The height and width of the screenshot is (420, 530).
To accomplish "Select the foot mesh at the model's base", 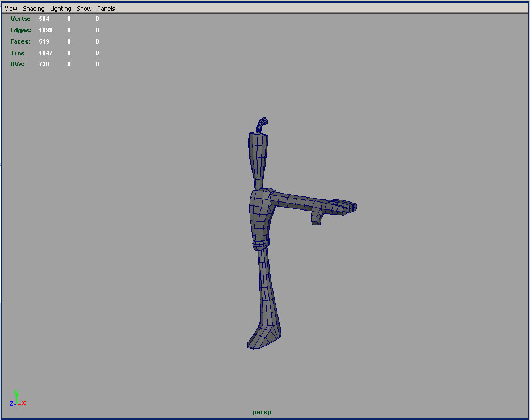I will (x=264, y=337).
